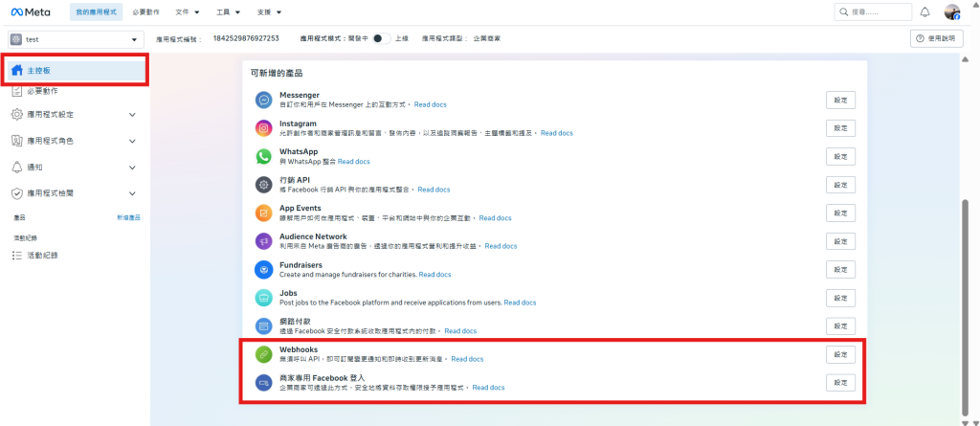Click the 網路付款 card icon
The image size is (980, 426).
point(264,325)
